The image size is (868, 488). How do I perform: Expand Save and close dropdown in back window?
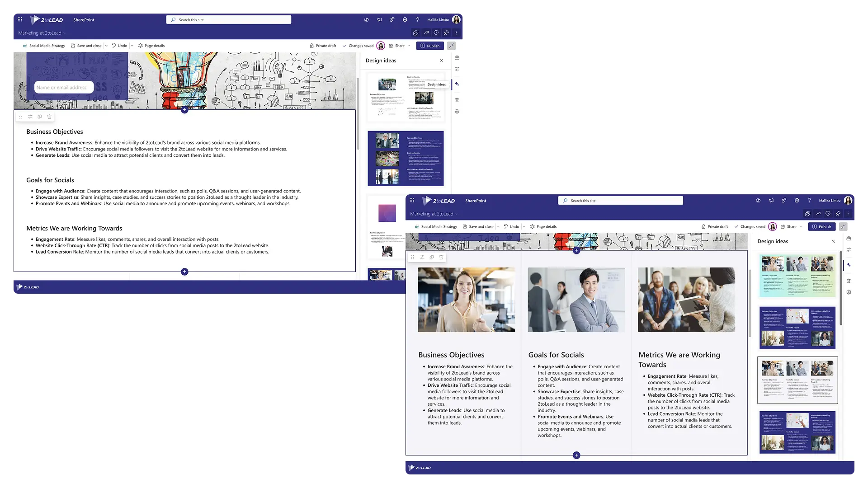[x=106, y=46]
